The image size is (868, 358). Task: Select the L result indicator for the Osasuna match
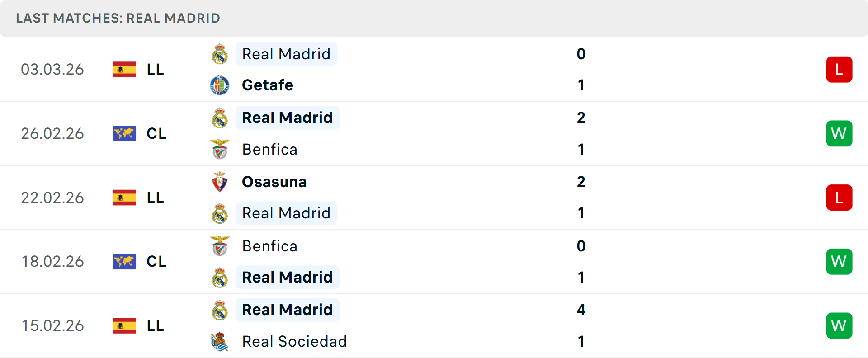[839, 198]
